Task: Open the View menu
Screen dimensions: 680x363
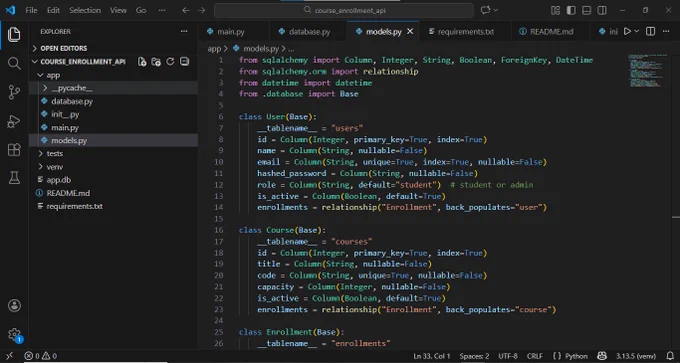Action: (x=118, y=10)
